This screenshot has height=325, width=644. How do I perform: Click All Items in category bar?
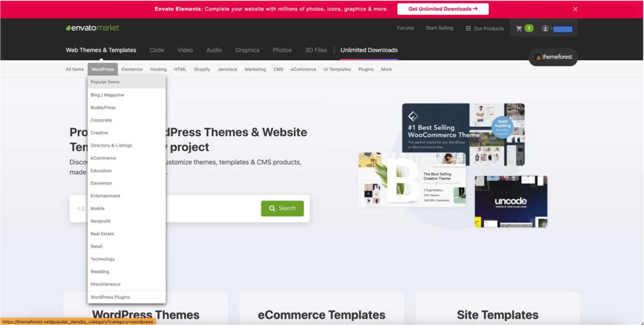point(75,69)
